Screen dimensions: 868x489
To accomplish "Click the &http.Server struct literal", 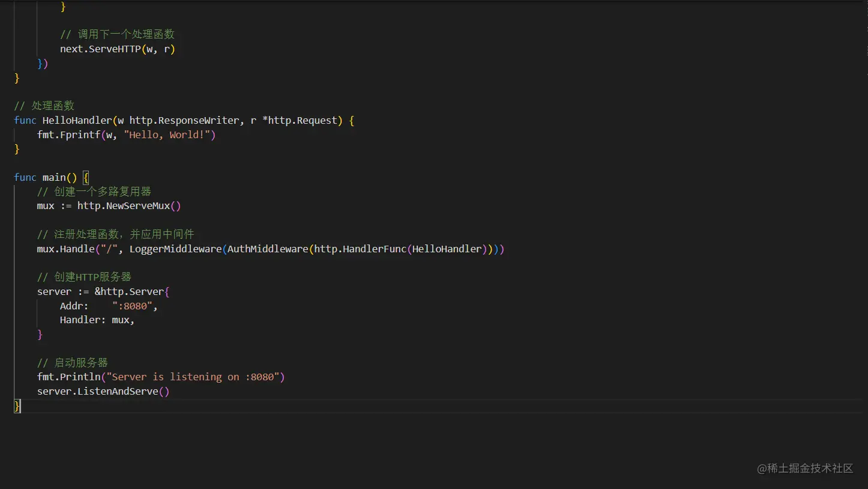I will (x=132, y=291).
